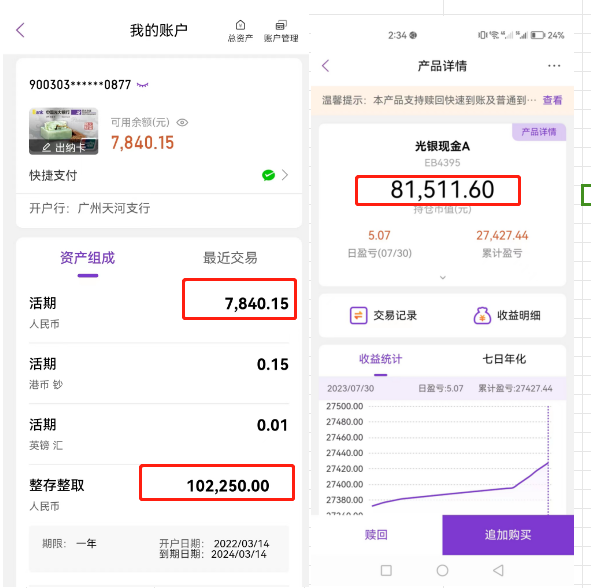
Task: Select 活期 英镑 汇 0.01 row
Action: 159,434
